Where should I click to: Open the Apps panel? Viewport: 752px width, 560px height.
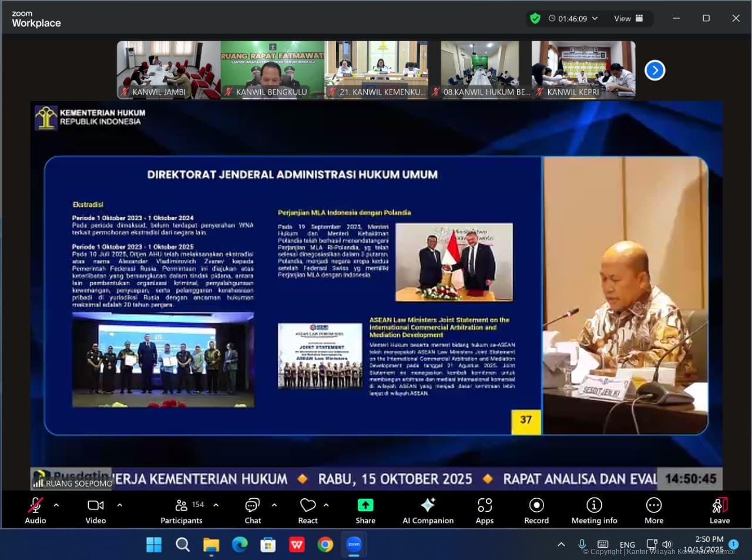tap(484, 510)
